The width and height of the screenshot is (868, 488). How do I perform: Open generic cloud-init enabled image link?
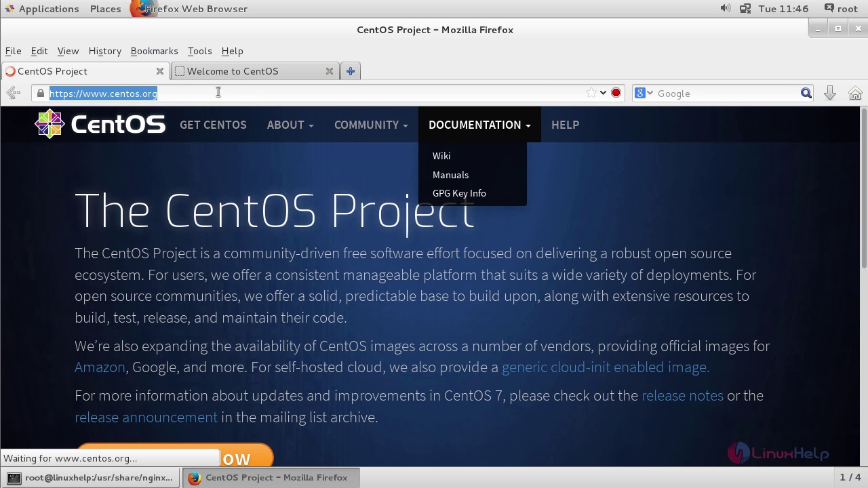pyautogui.click(x=606, y=367)
